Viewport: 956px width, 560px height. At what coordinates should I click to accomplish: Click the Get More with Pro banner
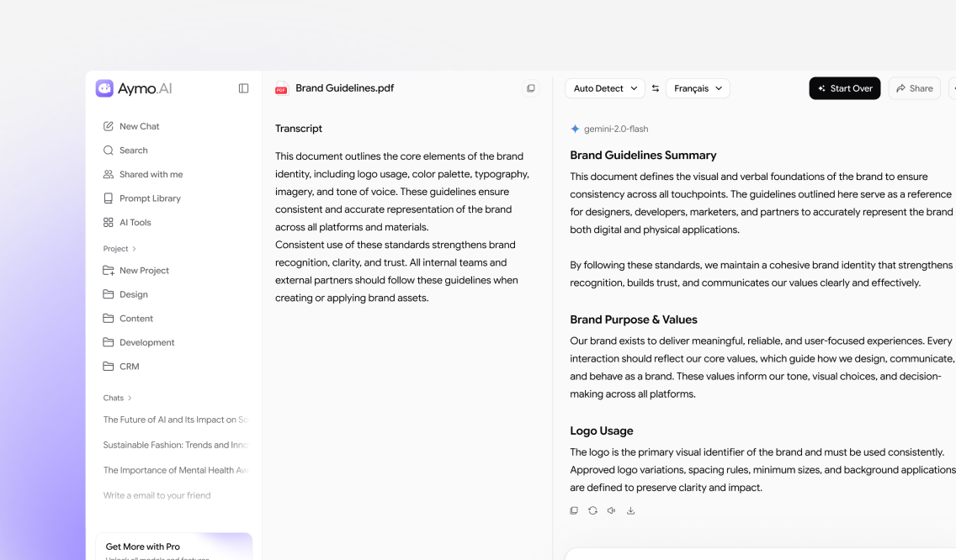173,547
